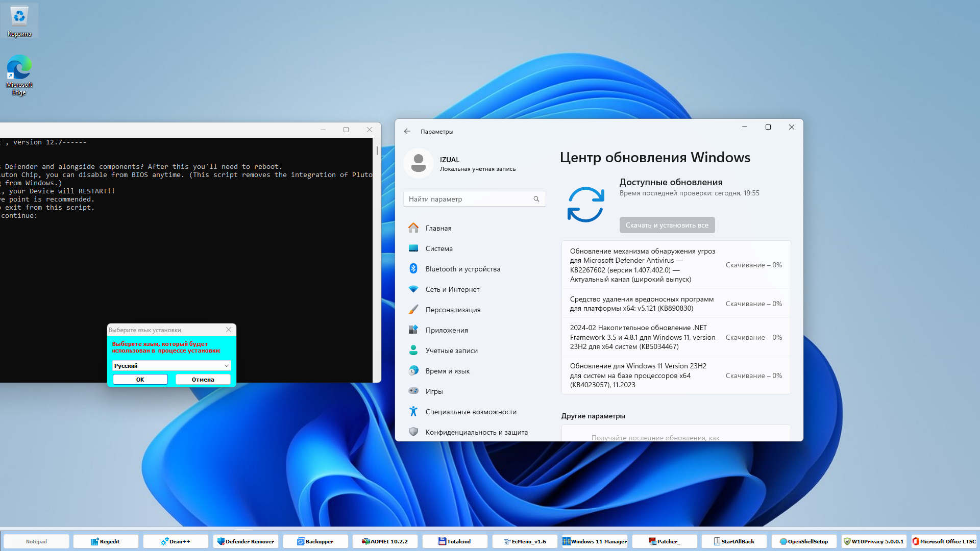Launch StartAllBack from bottom bar
Image resolution: width=980 pixels, height=551 pixels.
point(734,541)
